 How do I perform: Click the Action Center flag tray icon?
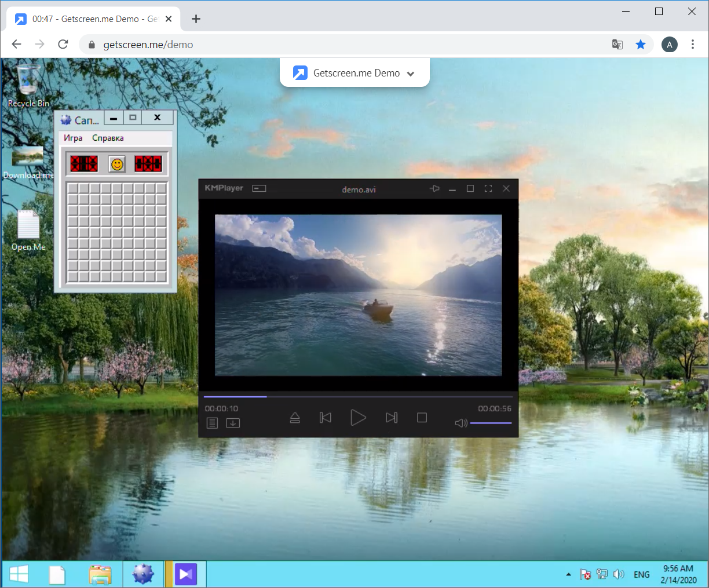[586, 575]
